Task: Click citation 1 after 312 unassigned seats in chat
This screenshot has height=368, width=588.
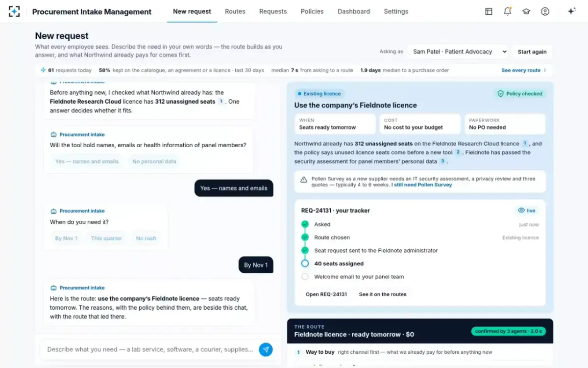Action: pos(221,102)
